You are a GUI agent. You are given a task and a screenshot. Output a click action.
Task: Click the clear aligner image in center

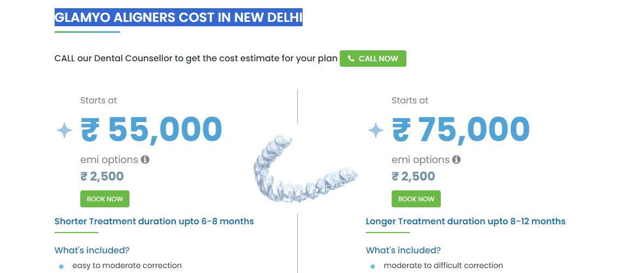304,168
